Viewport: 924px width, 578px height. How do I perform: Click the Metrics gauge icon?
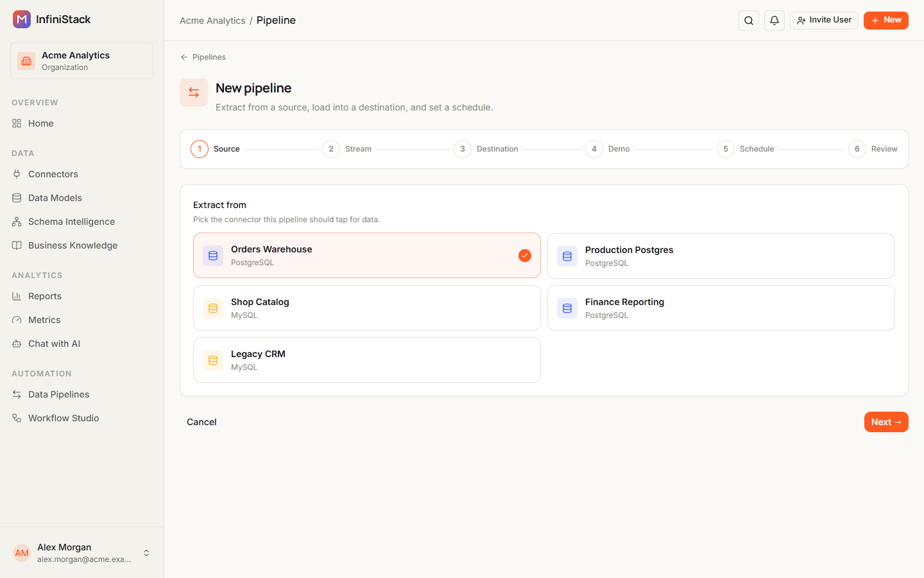pyautogui.click(x=17, y=320)
